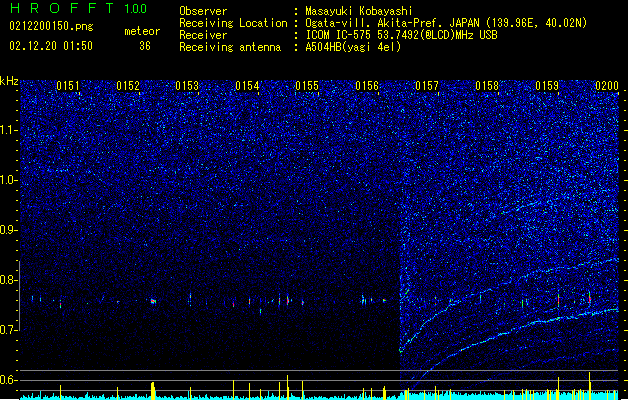Click the 0159 time marker

tap(547, 86)
